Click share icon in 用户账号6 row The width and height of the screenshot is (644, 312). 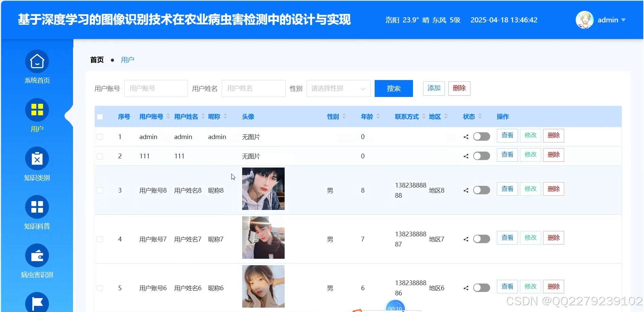(x=466, y=288)
